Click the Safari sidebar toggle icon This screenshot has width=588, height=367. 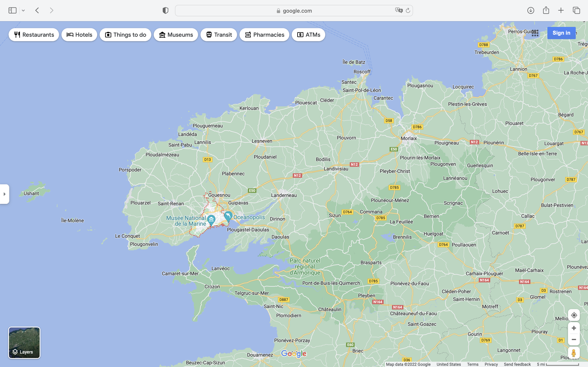[x=12, y=10]
